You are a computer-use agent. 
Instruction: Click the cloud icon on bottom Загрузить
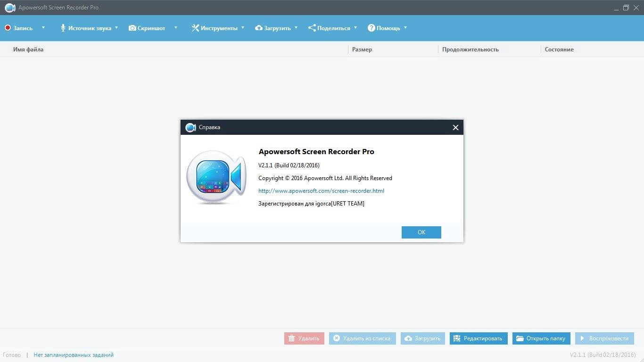point(408,338)
